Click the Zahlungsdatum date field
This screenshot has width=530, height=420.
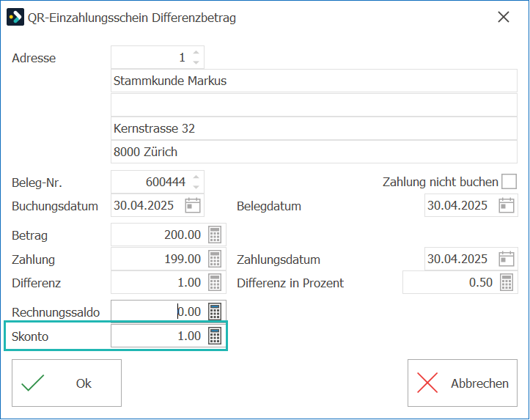point(471,259)
